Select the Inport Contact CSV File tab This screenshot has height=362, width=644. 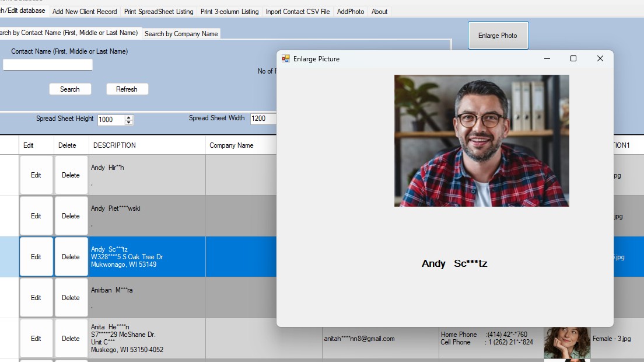(297, 12)
